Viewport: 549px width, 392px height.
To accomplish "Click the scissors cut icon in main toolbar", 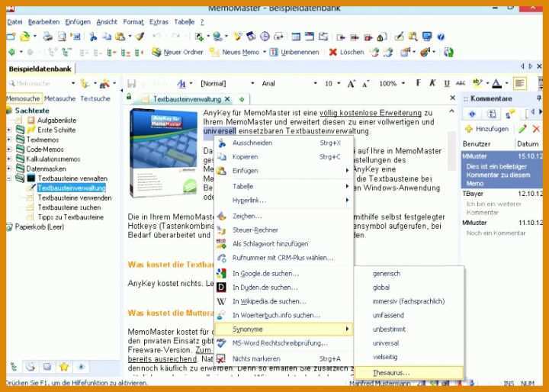I will tap(93, 37).
